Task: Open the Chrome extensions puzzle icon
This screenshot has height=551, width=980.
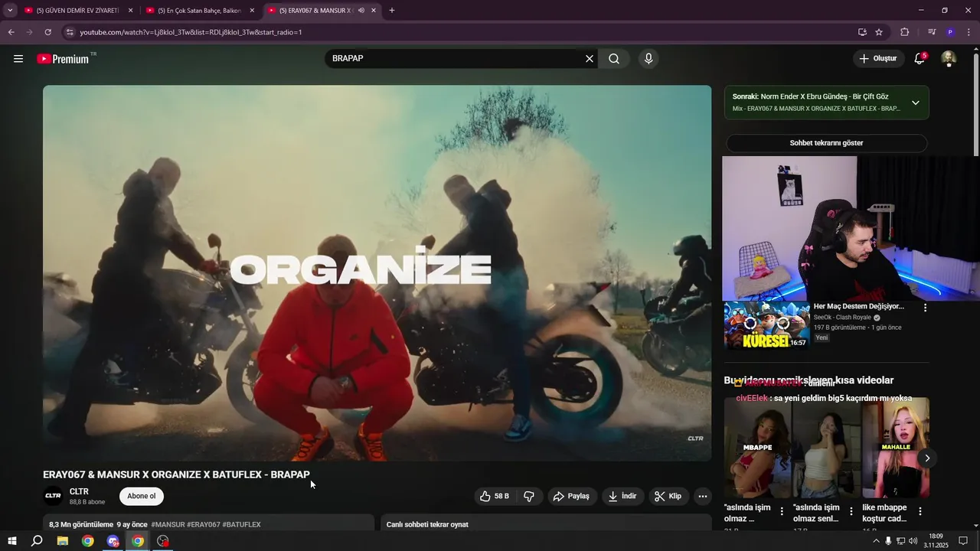Action: pyautogui.click(x=904, y=32)
